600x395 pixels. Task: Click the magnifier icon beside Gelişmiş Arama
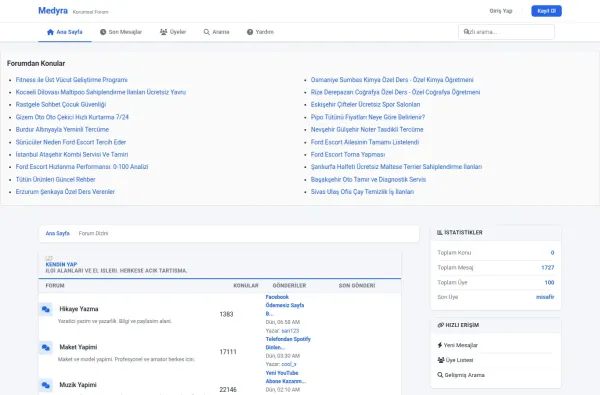pyautogui.click(x=440, y=375)
